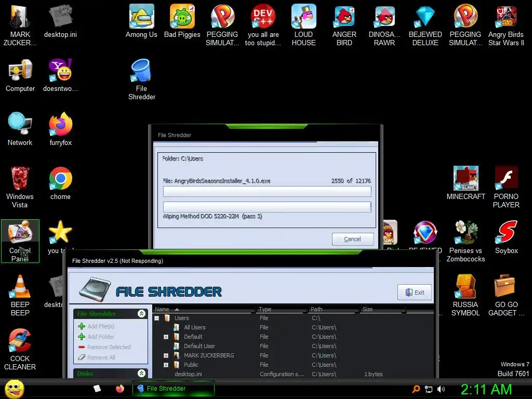Expand the Default folder node
The image size is (532, 399).
click(166, 337)
